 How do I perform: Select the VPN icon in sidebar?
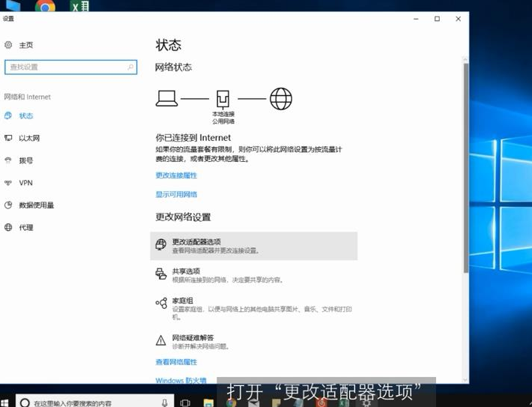[x=8, y=183]
